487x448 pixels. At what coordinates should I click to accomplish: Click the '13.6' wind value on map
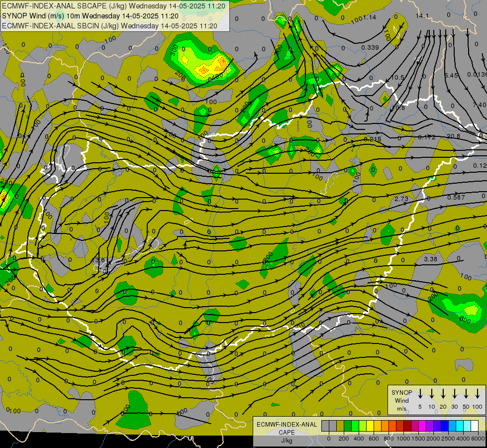[x=98, y=260]
